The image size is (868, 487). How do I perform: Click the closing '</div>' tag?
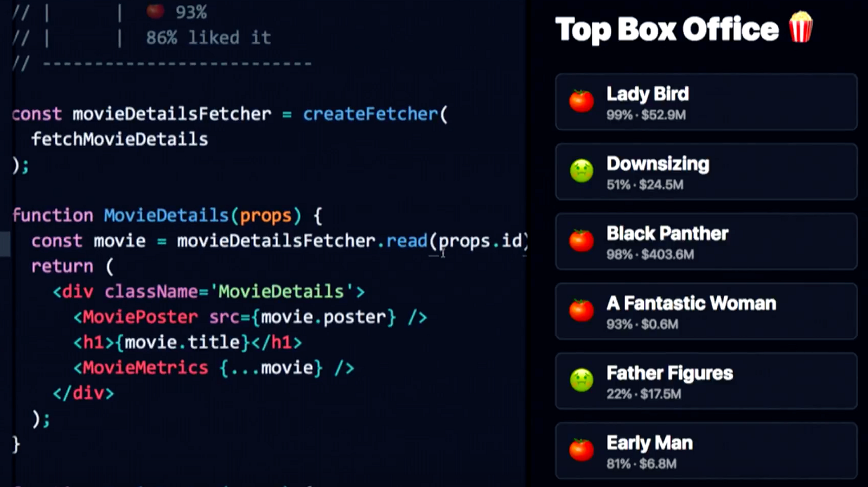[x=84, y=393]
